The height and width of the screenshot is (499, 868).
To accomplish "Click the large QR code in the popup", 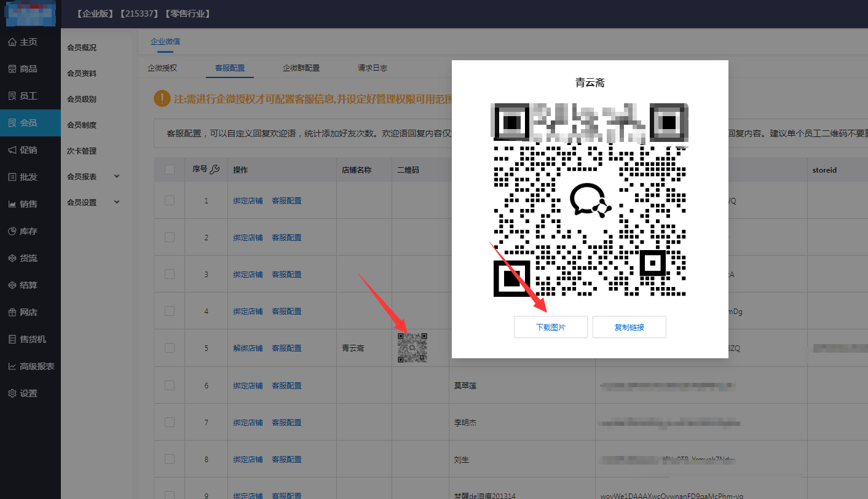I will click(590, 200).
